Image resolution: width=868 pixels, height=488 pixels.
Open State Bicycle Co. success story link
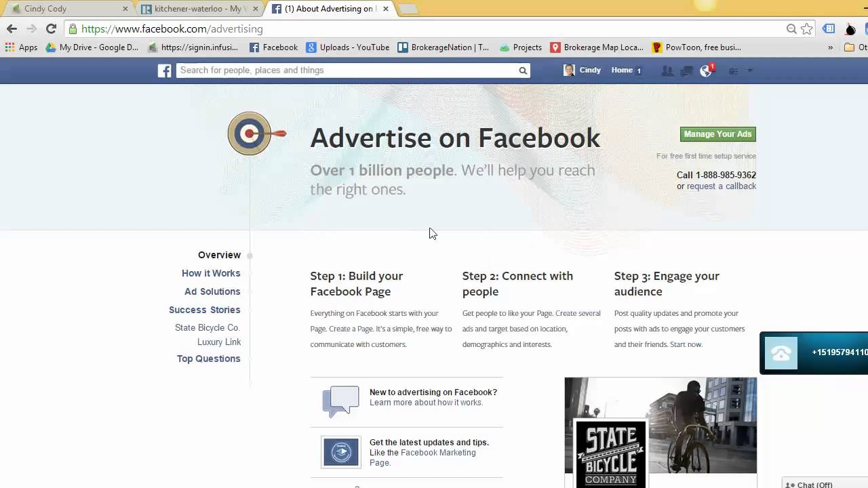tap(208, 327)
